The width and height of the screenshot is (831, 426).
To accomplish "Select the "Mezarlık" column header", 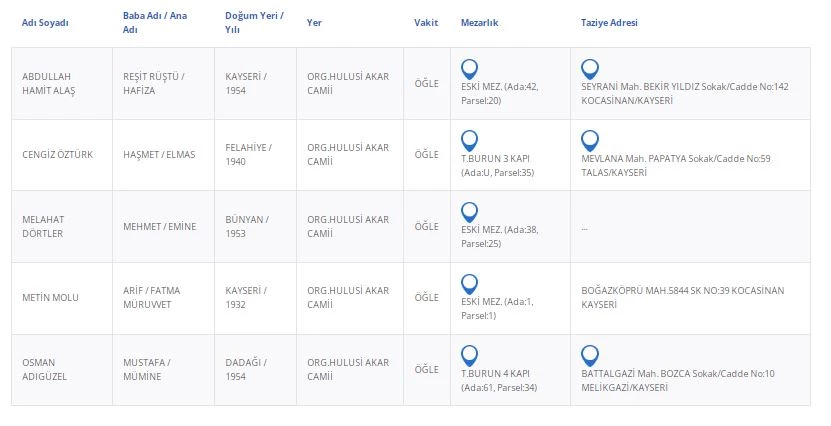I will tap(480, 23).
